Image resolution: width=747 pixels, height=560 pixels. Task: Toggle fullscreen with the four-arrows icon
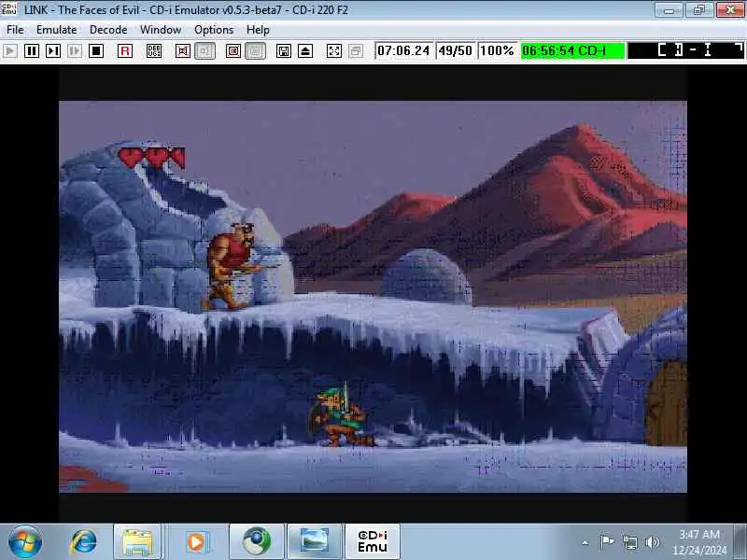(334, 51)
